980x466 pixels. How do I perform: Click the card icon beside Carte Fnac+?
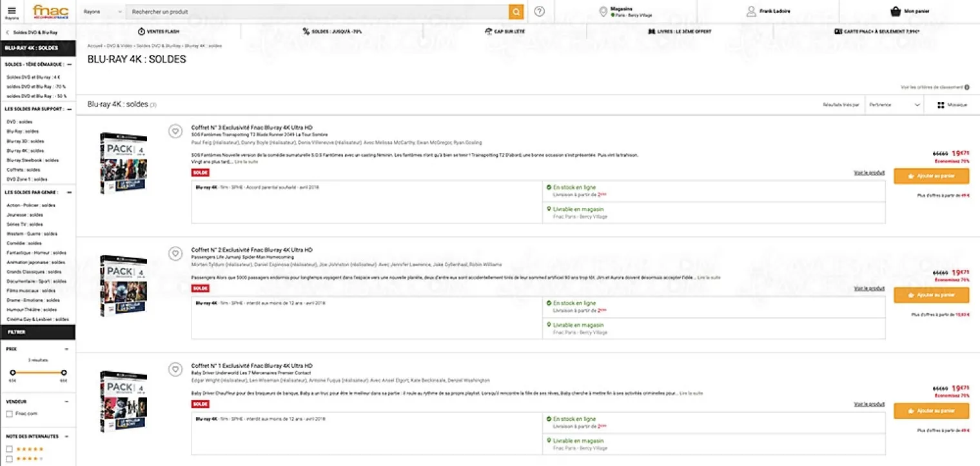coord(838,31)
